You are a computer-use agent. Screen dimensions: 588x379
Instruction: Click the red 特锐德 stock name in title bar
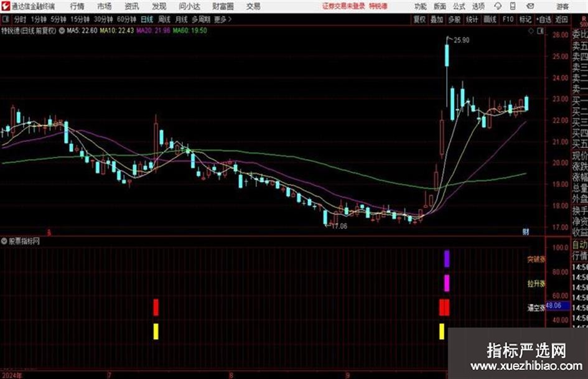pos(378,6)
